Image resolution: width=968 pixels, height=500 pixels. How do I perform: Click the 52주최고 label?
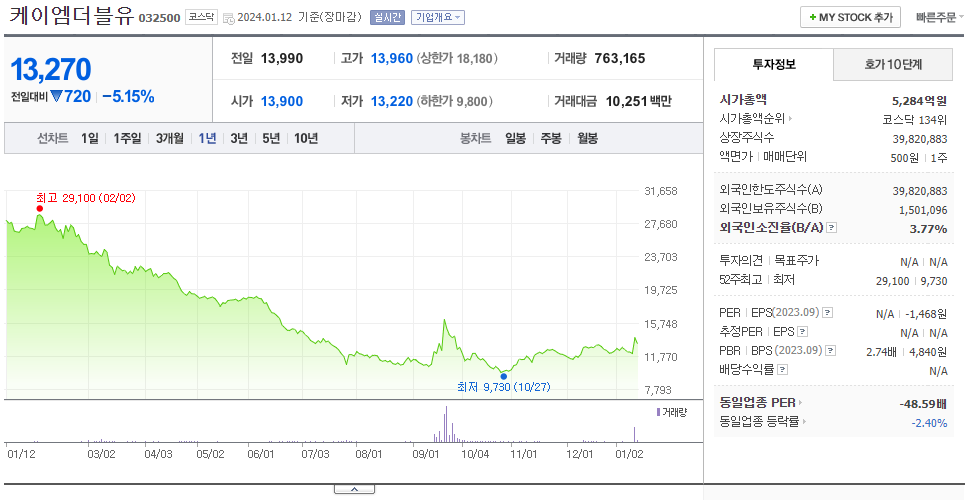[741, 280]
